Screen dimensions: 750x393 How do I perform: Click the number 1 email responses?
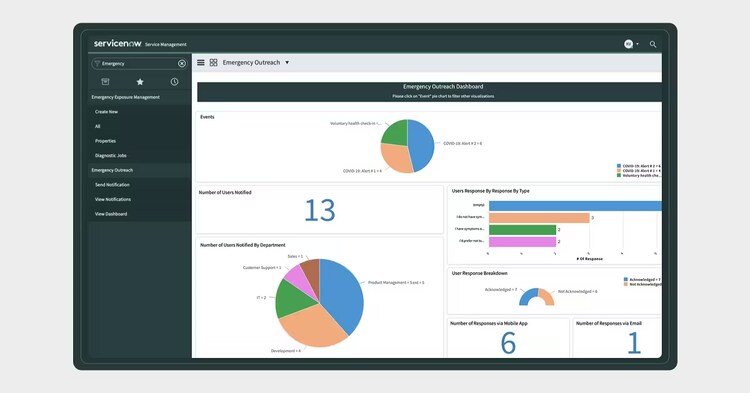pos(634,343)
